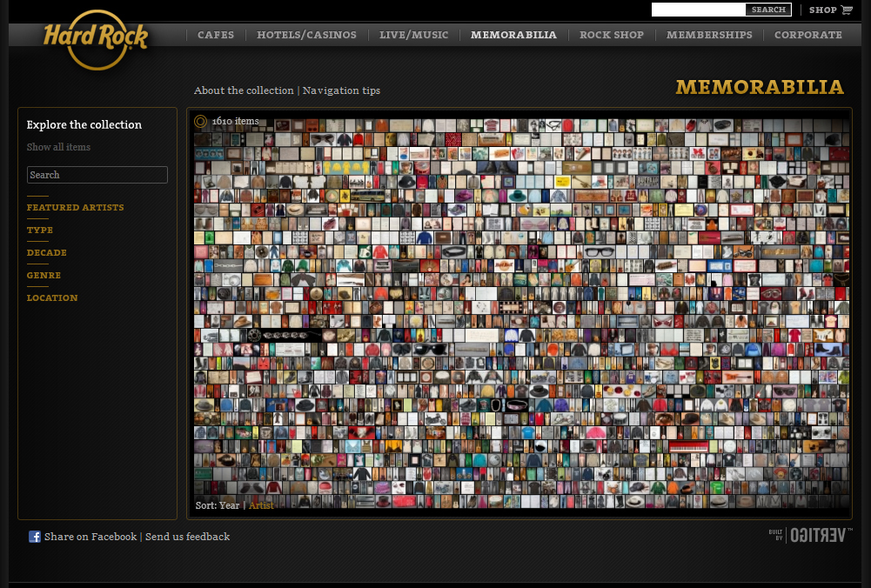Click Show all items

click(57, 147)
